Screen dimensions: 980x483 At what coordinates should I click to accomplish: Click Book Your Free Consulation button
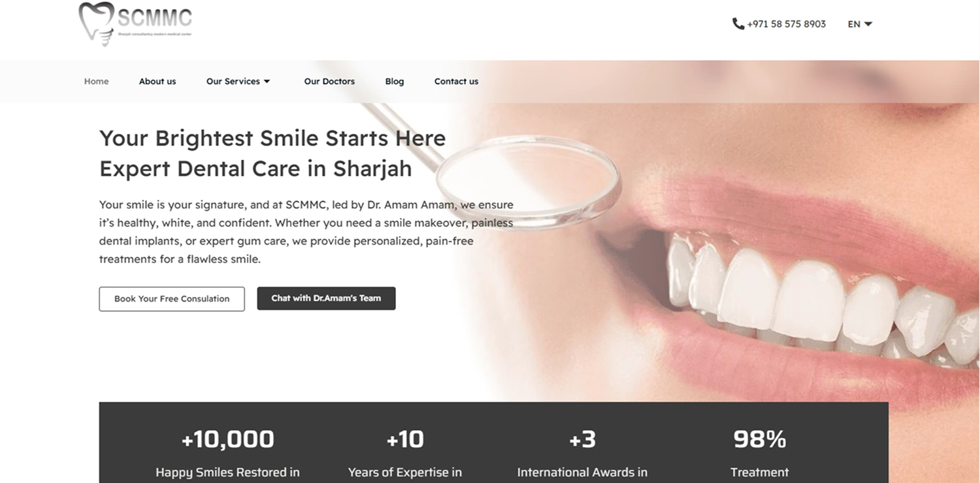pyautogui.click(x=172, y=299)
